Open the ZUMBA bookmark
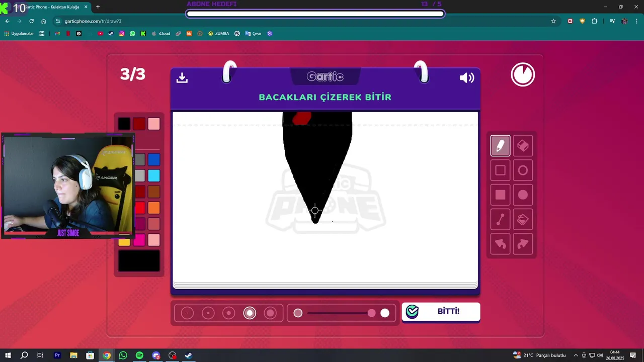The width and height of the screenshot is (644, 362). coord(218,34)
